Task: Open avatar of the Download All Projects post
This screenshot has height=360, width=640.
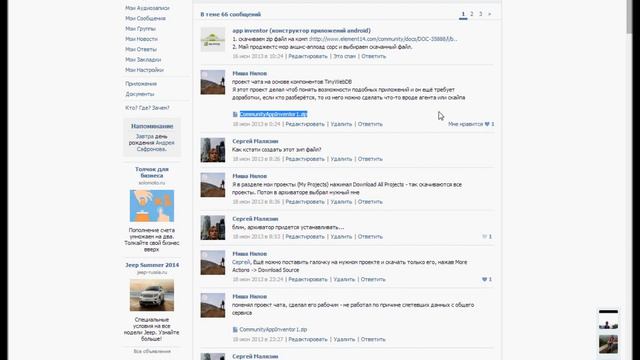Action: pyautogui.click(x=213, y=185)
